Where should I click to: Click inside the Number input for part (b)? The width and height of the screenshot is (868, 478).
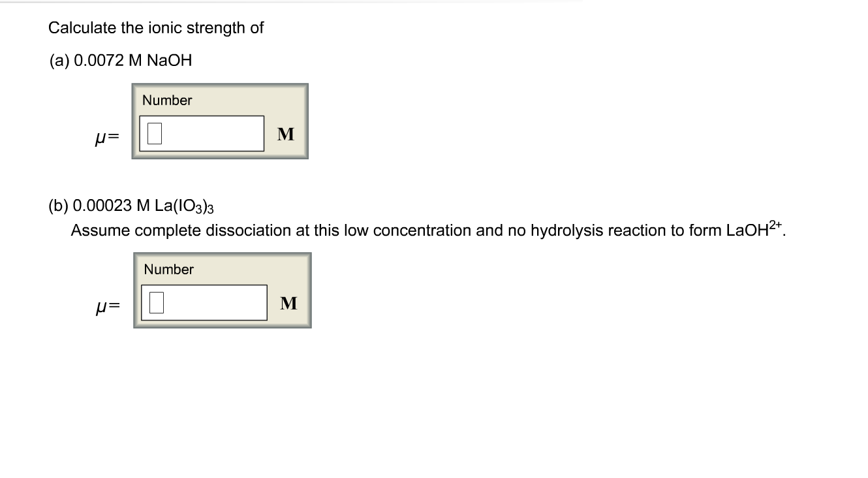pyautogui.click(x=212, y=304)
